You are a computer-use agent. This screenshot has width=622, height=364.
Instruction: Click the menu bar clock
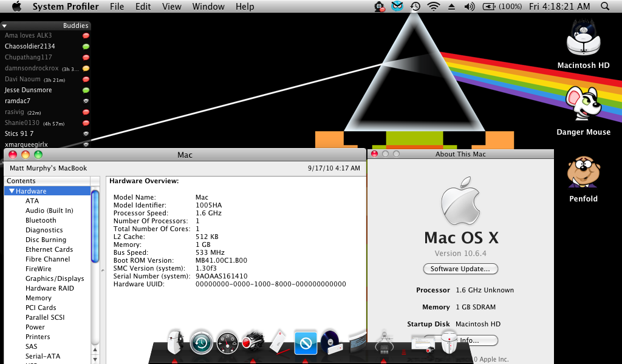[559, 6]
